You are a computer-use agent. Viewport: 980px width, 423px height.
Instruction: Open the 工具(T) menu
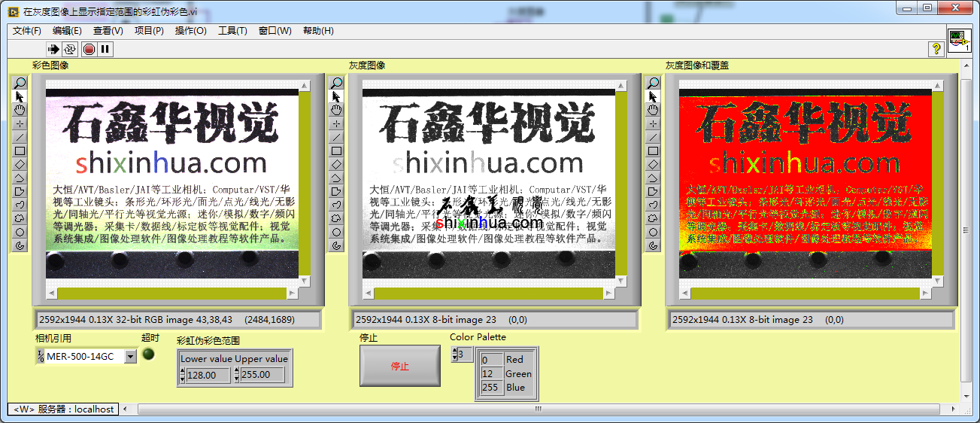(x=232, y=31)
